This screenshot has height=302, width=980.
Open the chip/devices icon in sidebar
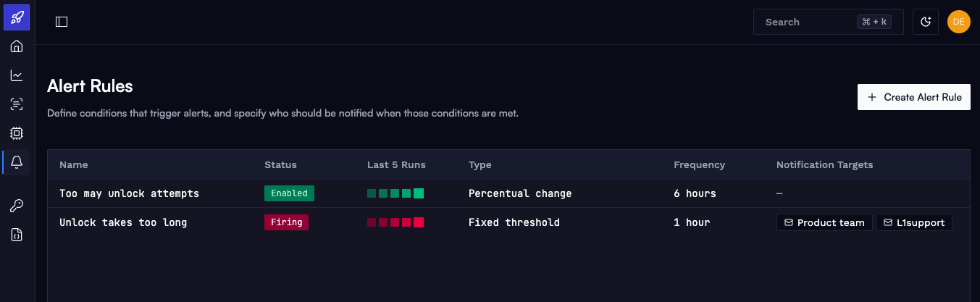pos(17,133)
